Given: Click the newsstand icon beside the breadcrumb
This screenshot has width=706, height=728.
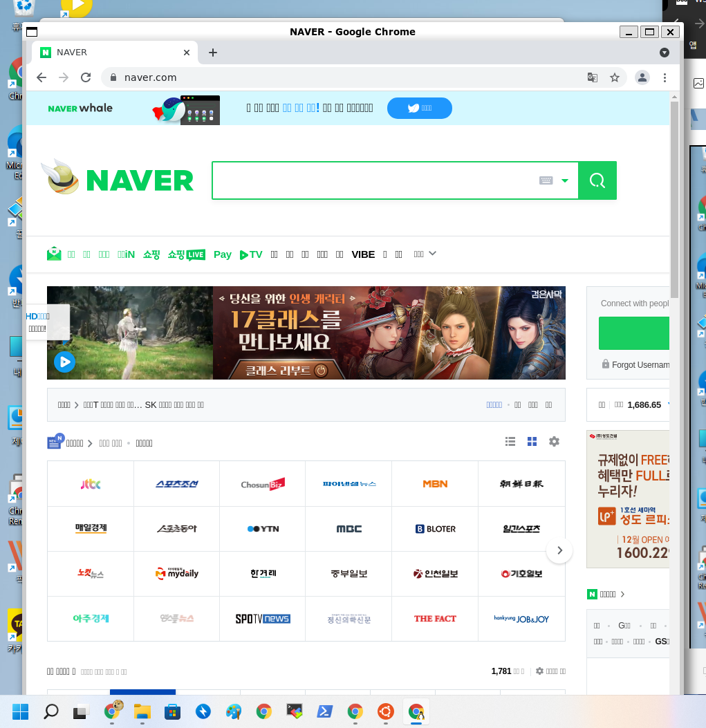Looking at the screenshot, I should 55,442.
